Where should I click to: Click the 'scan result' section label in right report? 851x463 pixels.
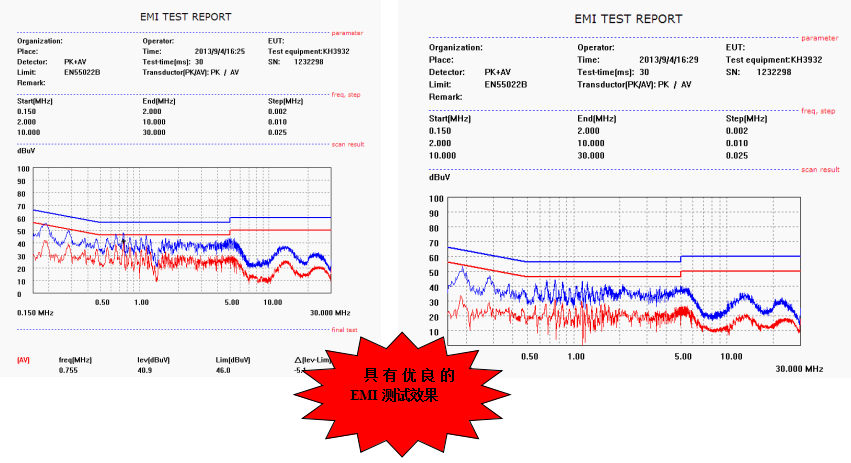pos(820,169)
